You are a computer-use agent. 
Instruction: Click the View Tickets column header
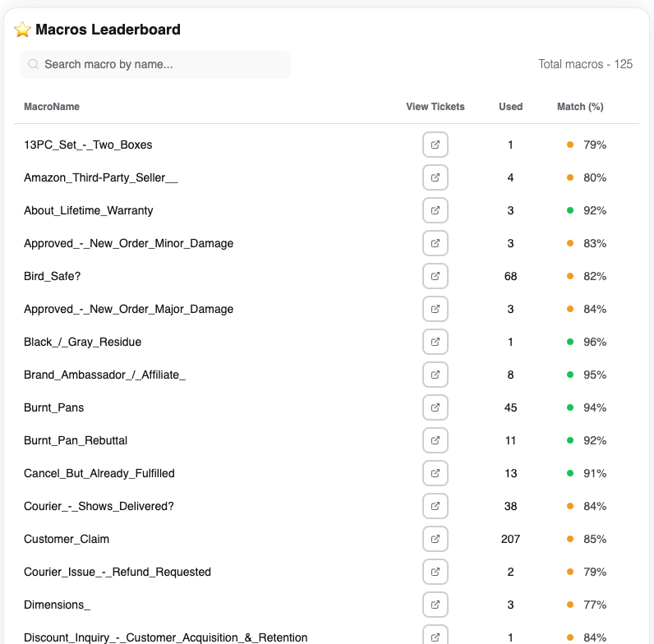pos(435,107)
